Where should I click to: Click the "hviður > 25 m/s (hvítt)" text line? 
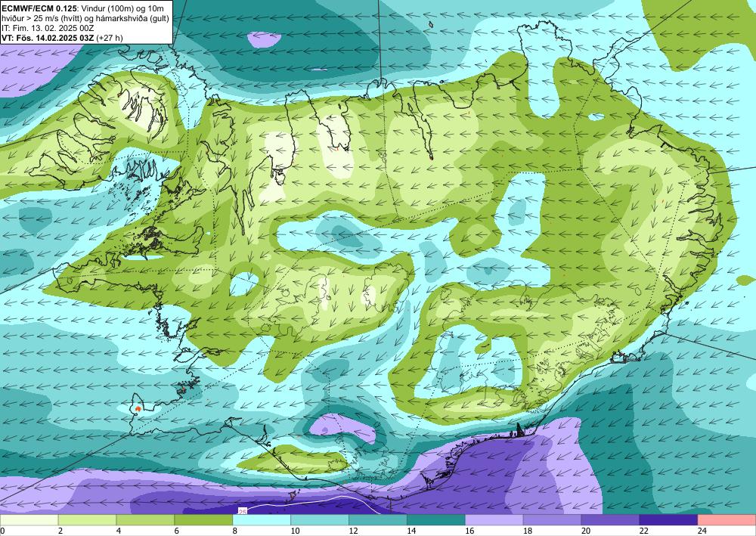42,18
